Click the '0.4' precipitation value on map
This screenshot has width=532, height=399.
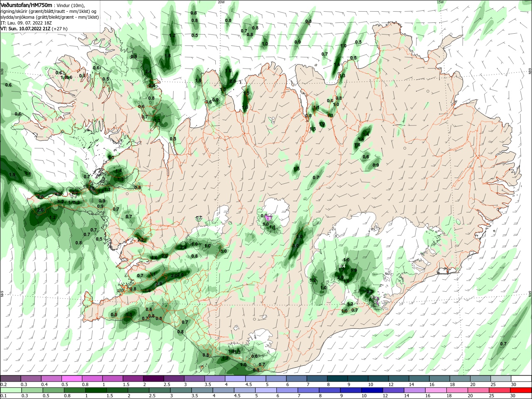click(x=342, y=266)
